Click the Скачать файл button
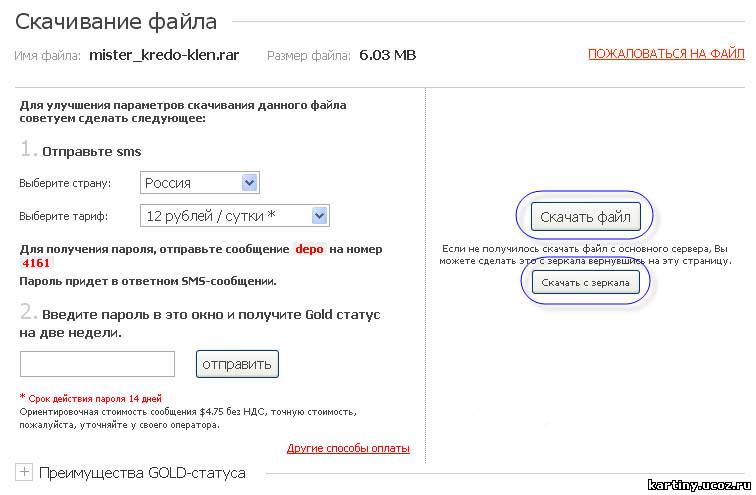Viewport: 756px width, 495px height. [585, 216]
